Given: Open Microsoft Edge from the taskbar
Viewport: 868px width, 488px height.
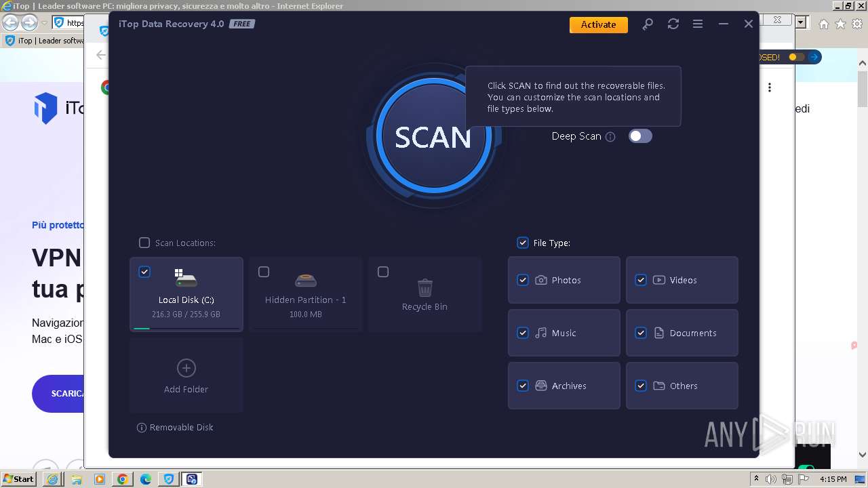Looking at the screenshot, I should 145,479.
